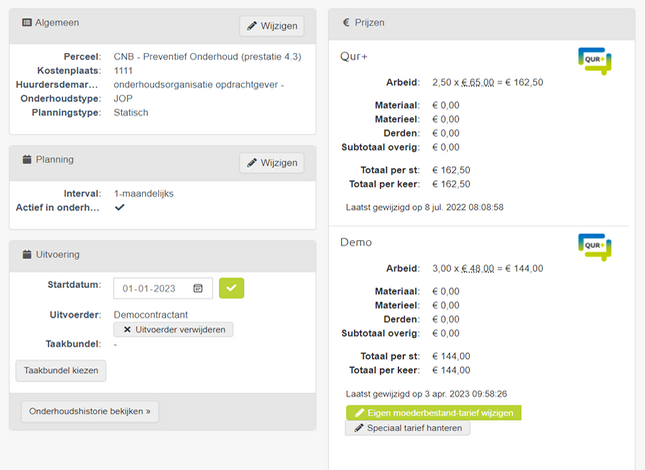Edit planning via its Wijzigen button
645x470 pixels.
[272, 162]
